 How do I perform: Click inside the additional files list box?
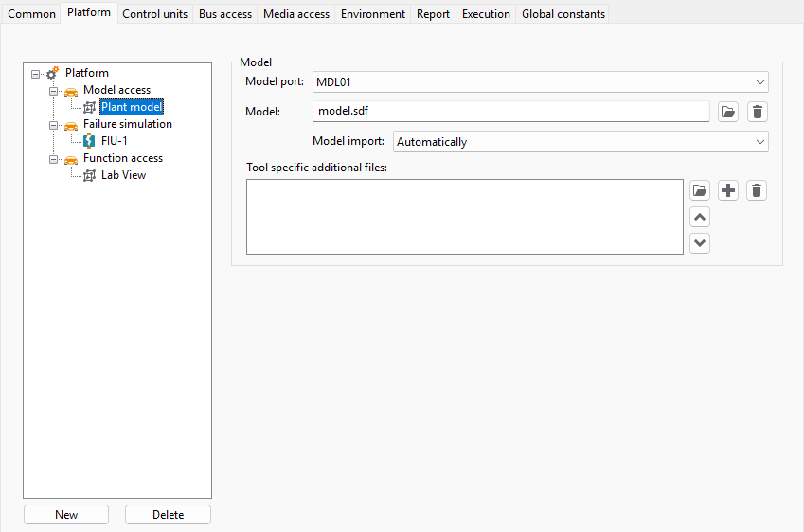[x=465, y=217]
